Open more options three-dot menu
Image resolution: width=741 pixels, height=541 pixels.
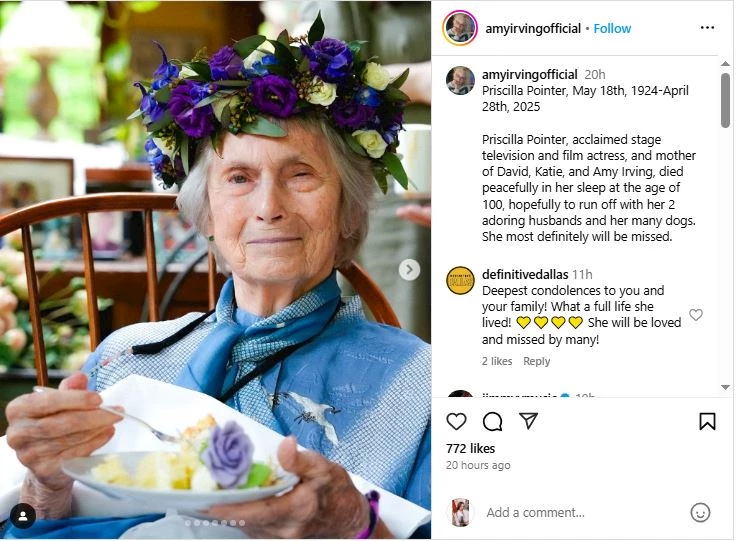pos(707,28)
